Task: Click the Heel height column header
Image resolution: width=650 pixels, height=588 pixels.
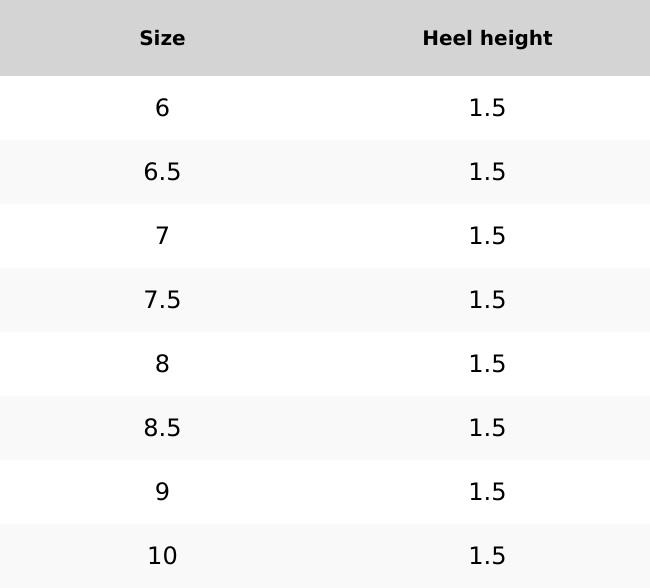Action: click(x=487, y=38)
